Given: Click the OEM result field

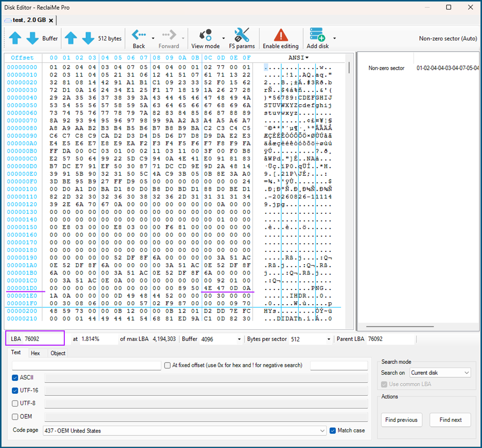Looking at the screenshot, I should pyautogui.click(x=206, y=417).
